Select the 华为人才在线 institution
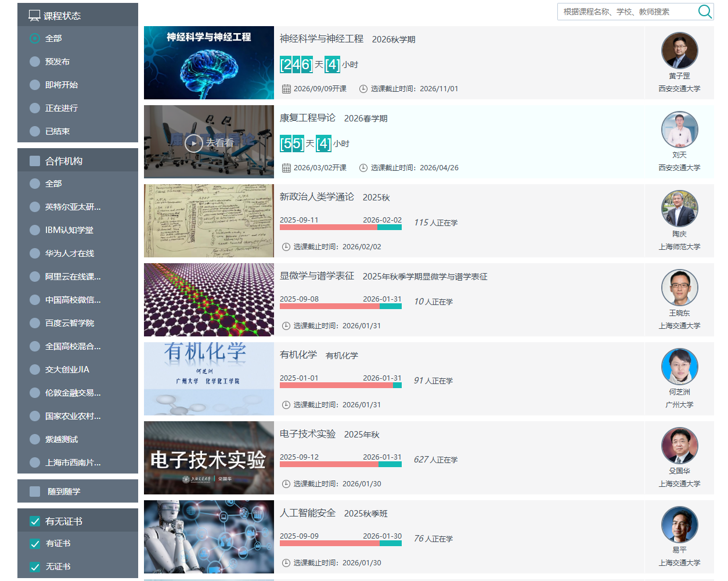The width and height of the screenshot is (728, 581). pos(35,253)
